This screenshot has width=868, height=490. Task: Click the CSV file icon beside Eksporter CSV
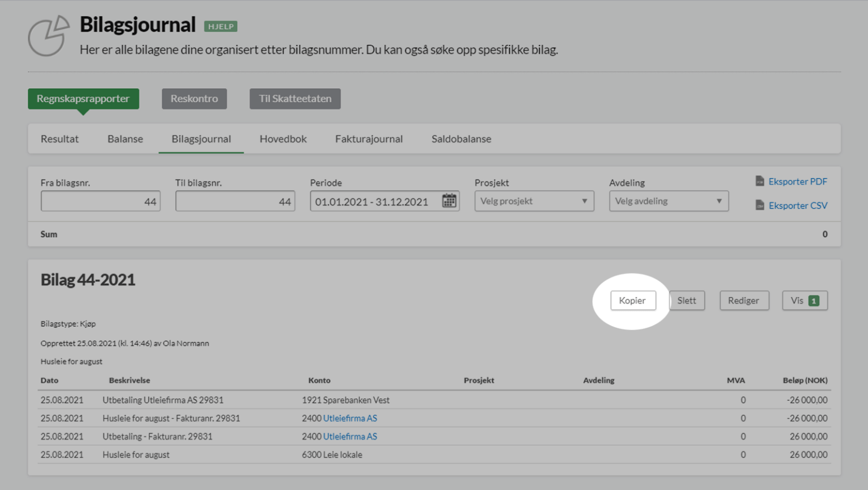pos(759,205)
